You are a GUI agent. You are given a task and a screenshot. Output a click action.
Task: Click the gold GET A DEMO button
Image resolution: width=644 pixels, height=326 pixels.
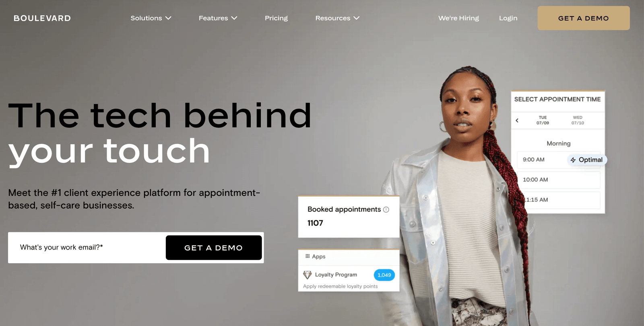point(584,18)
